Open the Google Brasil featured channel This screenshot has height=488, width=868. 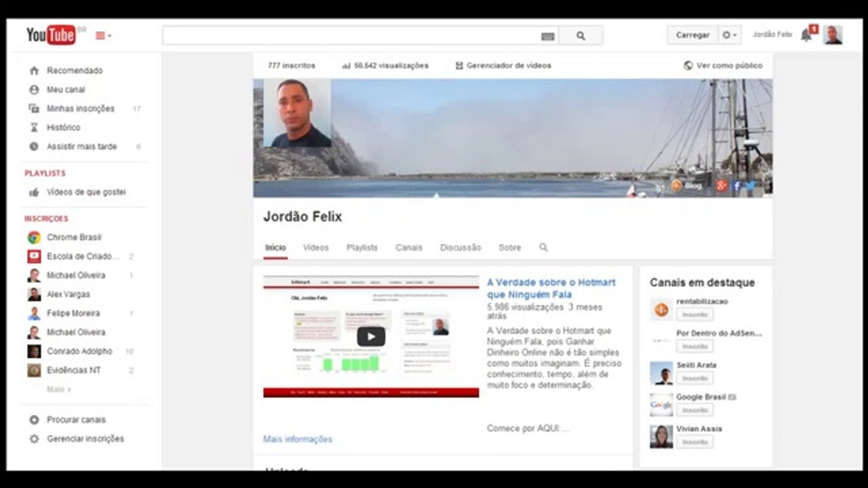tap(701, 397)
